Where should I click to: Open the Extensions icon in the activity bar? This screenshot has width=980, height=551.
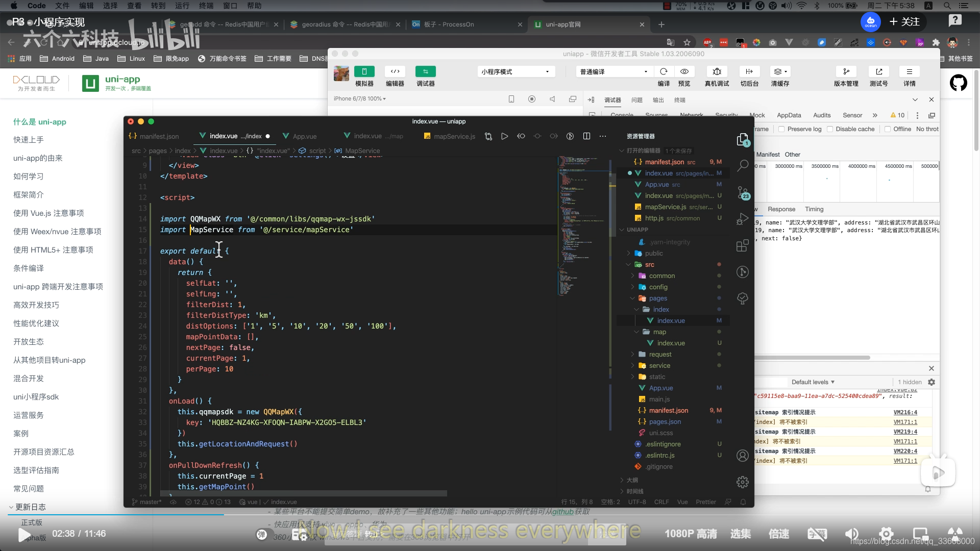click(x=743, y=246)
